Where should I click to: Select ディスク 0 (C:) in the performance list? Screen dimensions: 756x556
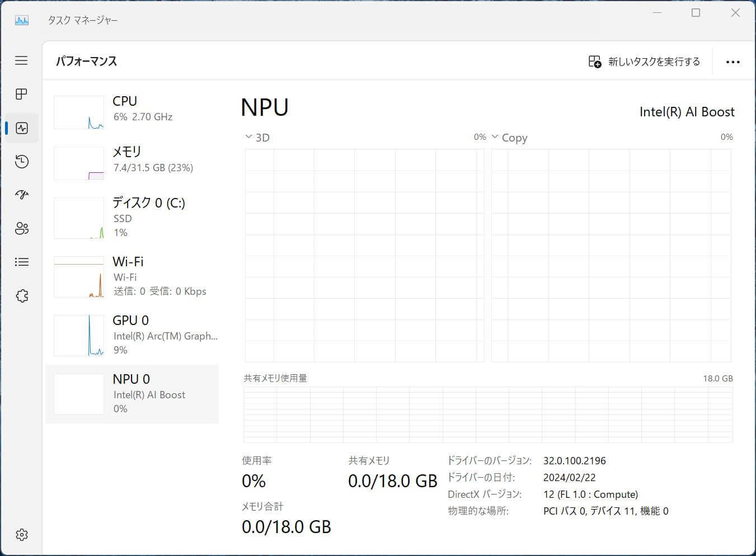click(132, 218)
